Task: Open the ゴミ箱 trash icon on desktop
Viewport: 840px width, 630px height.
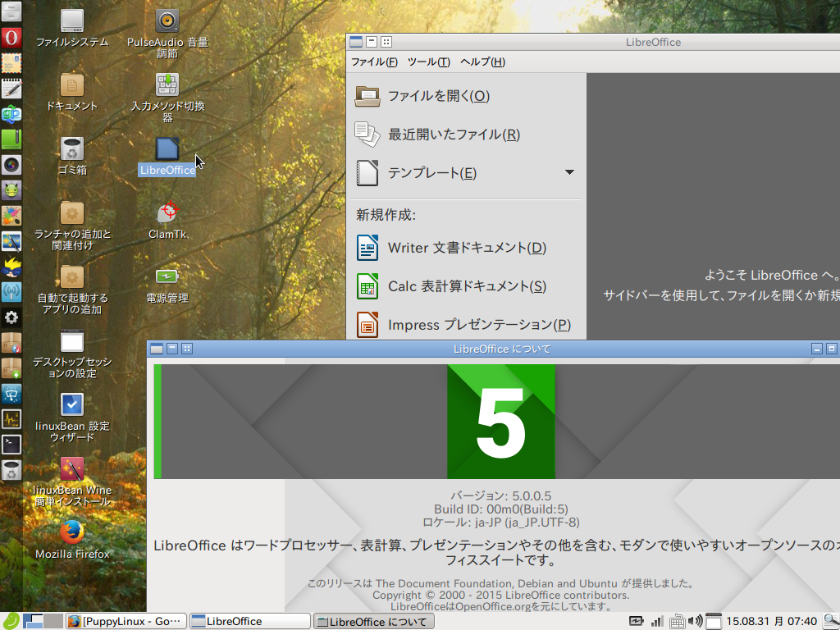Action: (72, 157)
